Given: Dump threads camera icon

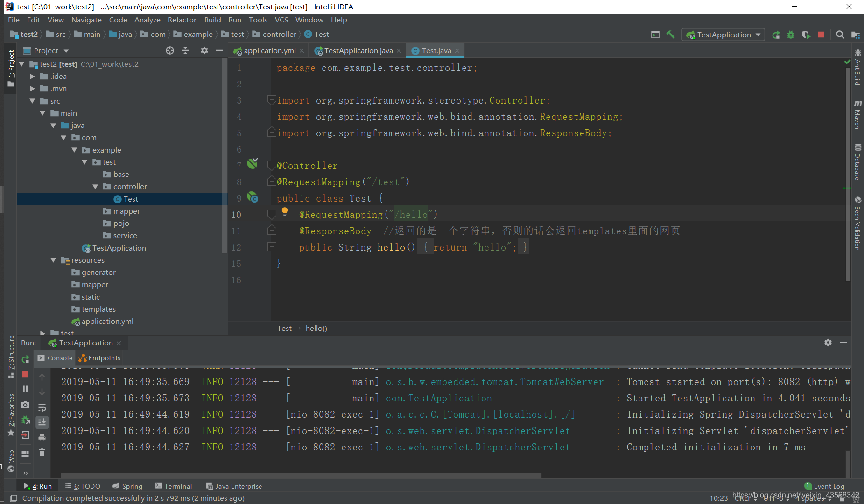Looking at the screenshot, I should (26, 405).
